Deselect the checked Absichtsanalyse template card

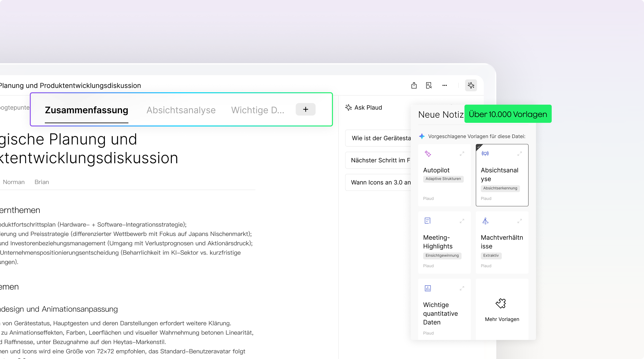point(502,175)
